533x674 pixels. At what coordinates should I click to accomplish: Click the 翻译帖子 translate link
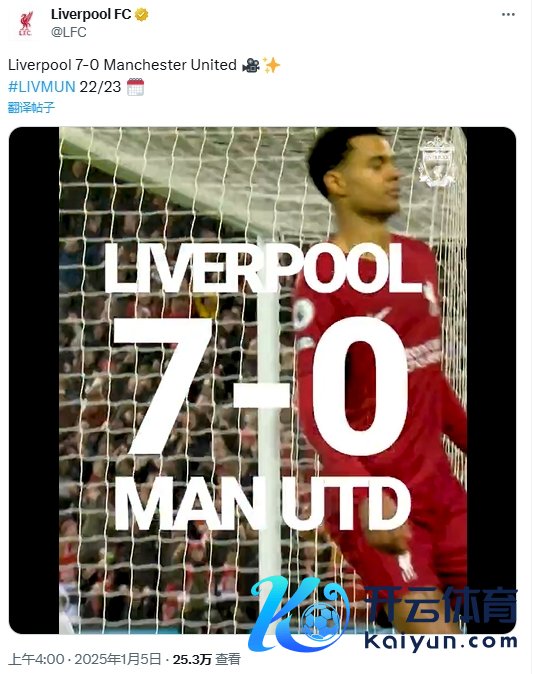31,107
